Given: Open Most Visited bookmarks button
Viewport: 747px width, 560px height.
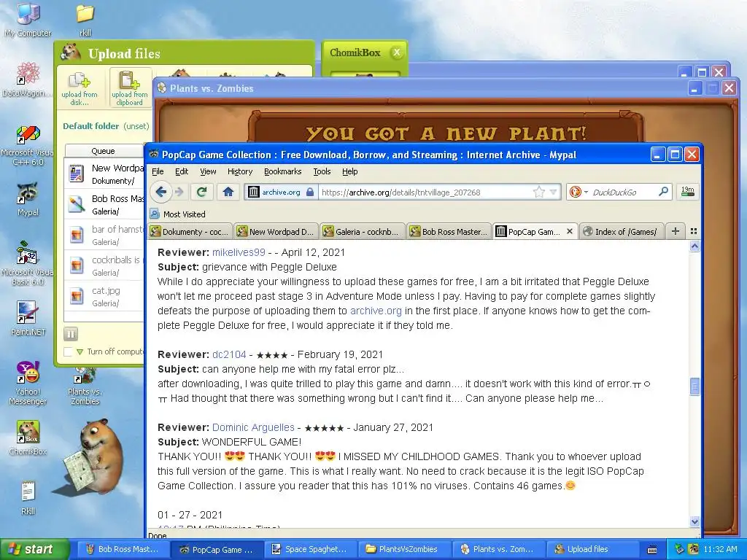Looking at the screenshot, I should [x=178, y=214].
